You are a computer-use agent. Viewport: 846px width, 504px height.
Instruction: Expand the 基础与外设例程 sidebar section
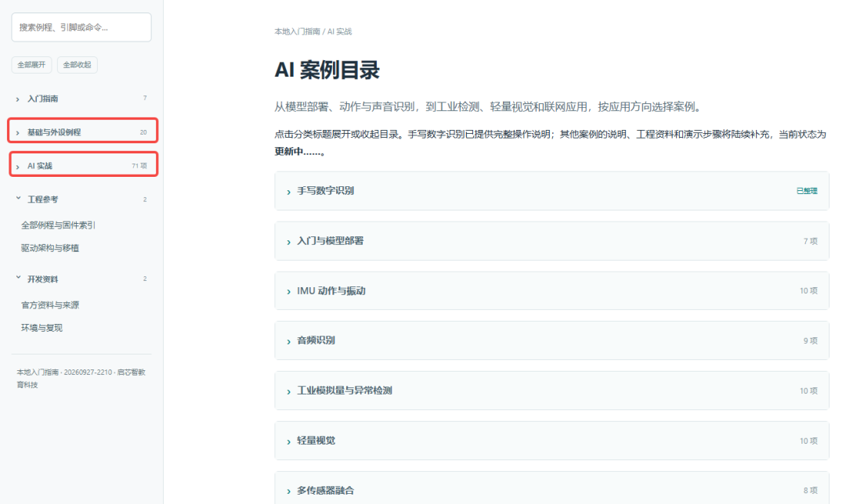(x=81, y=132)
